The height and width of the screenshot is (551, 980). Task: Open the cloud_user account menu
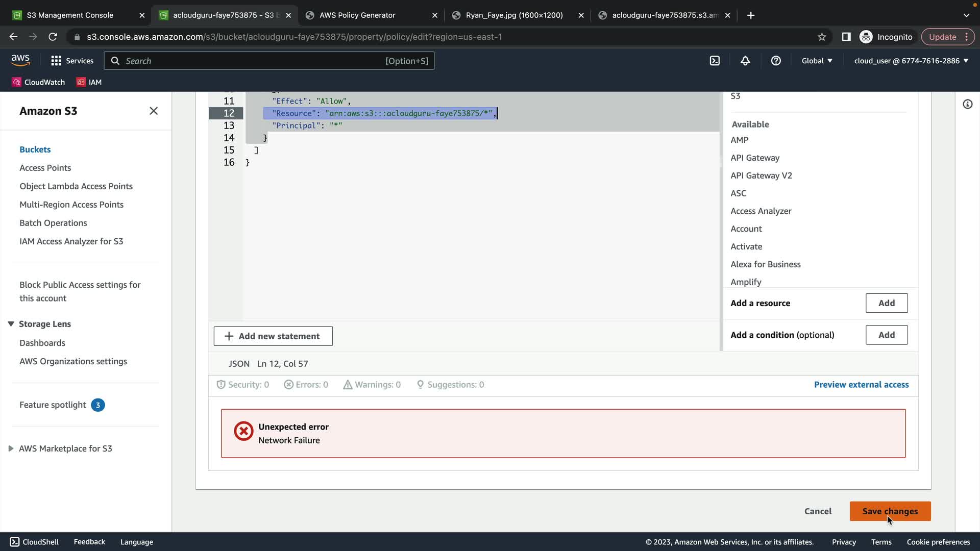pos(911,61)
